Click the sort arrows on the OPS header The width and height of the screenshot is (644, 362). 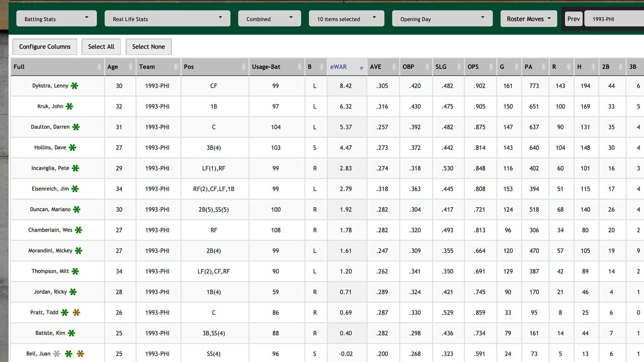coord(491,67)
